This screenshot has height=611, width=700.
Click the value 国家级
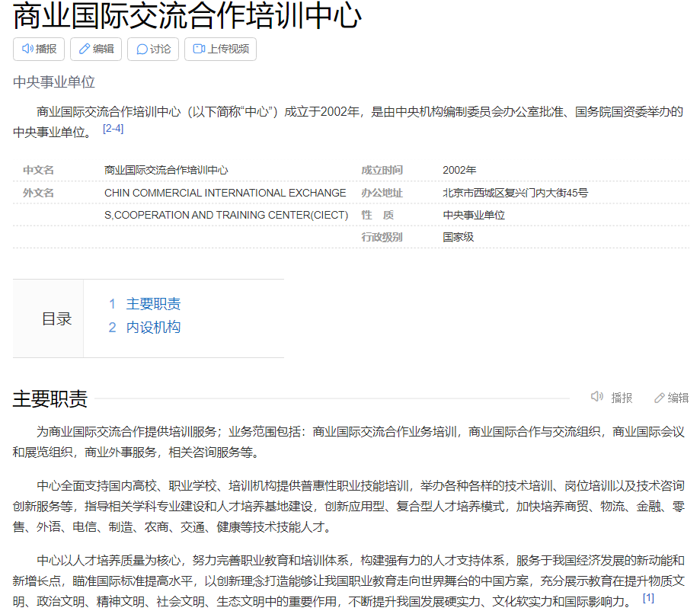pyautogui.click(x=458, y=237)
